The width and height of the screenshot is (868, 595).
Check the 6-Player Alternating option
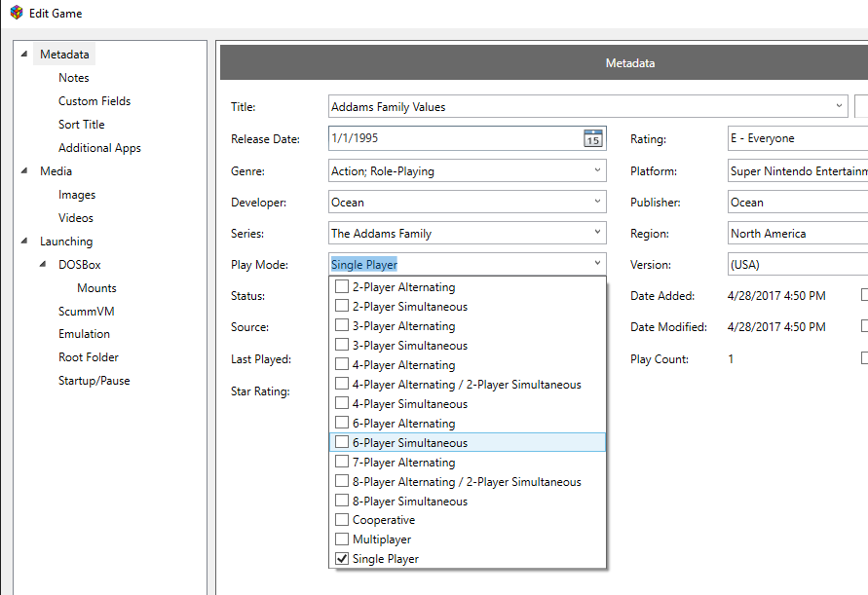(x=342, y=423)
